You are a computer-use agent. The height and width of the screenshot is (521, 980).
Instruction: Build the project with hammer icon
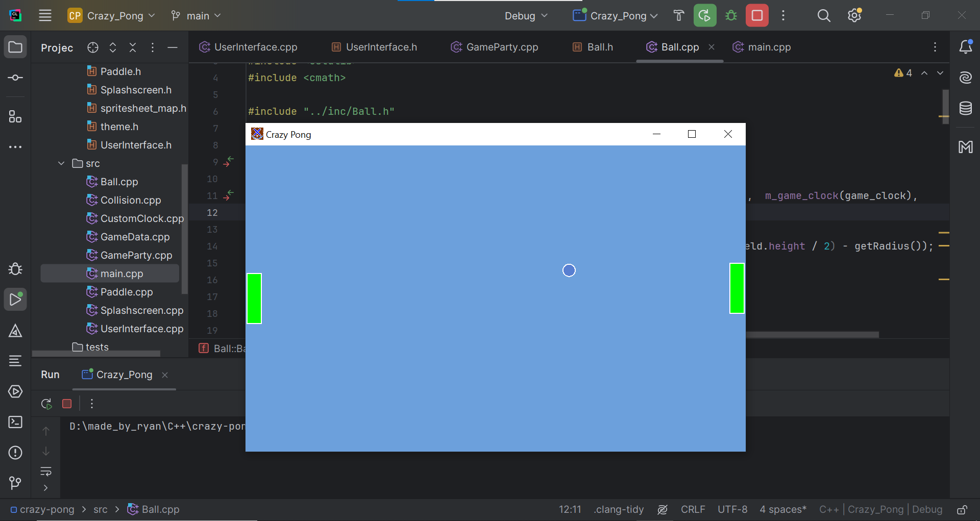pos(679,15)
